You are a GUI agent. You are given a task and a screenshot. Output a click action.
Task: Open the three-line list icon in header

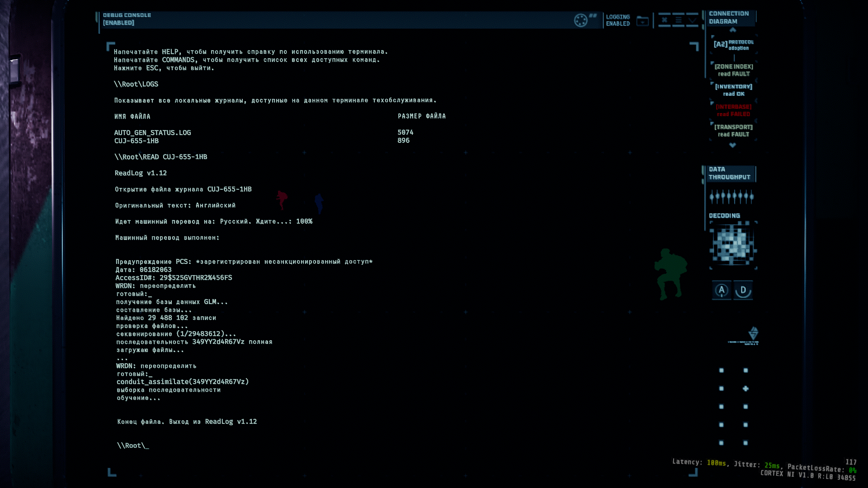(678, 20)
